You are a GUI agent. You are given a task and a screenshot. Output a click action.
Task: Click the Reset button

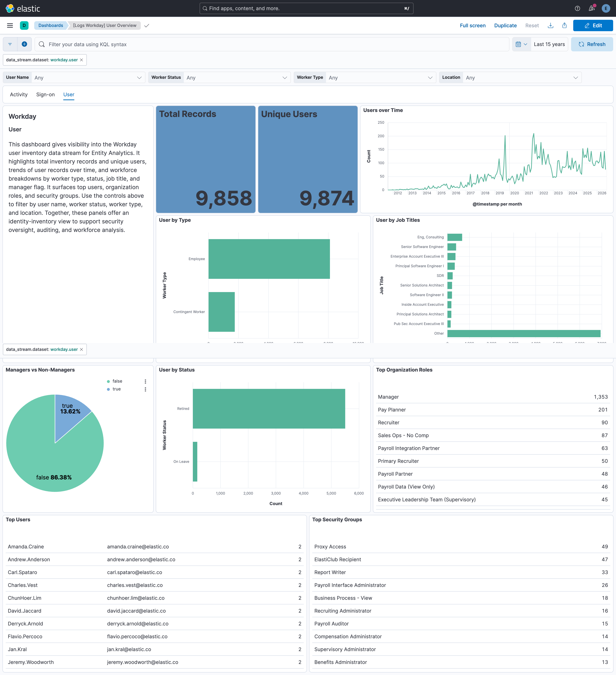tap(532, 25)
